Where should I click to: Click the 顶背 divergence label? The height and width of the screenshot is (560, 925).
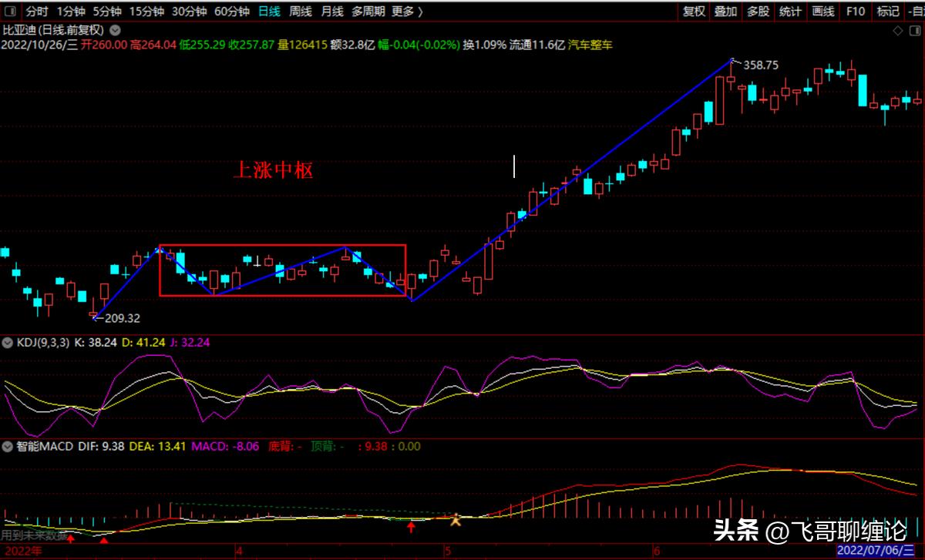[326, 446]
